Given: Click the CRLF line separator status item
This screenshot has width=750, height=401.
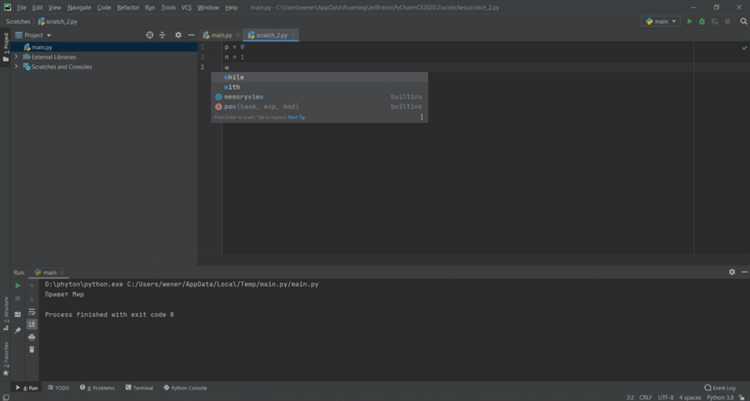Looking at the screenshot, I should pyautogui.click(x=645, y=397).
